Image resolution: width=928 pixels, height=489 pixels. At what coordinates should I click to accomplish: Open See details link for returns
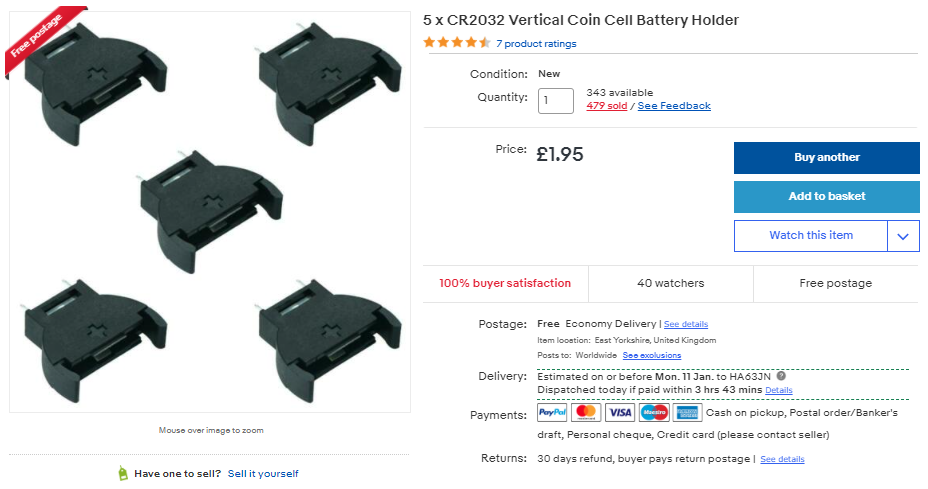(x=782, y=459)
